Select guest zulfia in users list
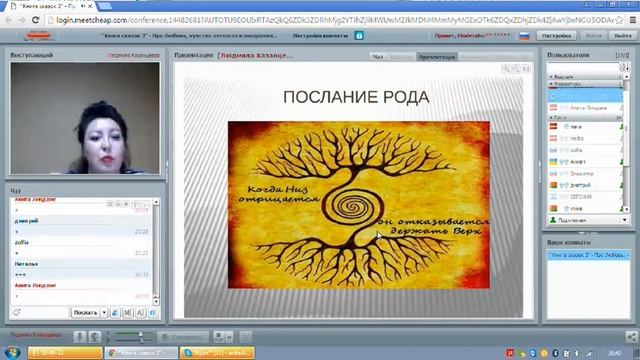 [x=585, y=150]
